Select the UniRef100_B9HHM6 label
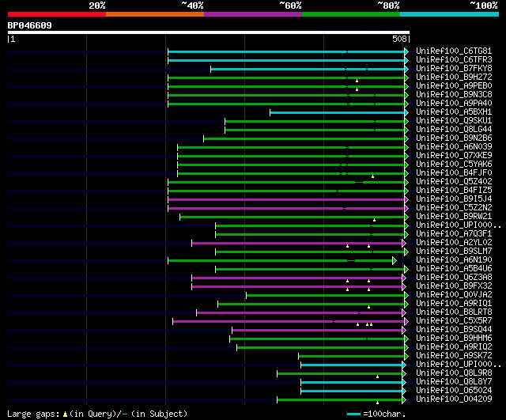The width and height of the screenshot is (506, 420). click(454, 339)
